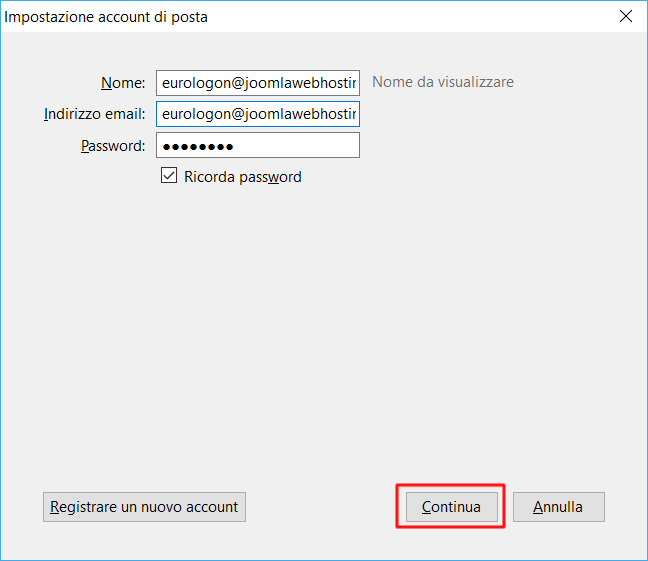Click the masked dots in Password field
Image resolution: width=648 pixels, height=561 pixels.
coord(198,147)
